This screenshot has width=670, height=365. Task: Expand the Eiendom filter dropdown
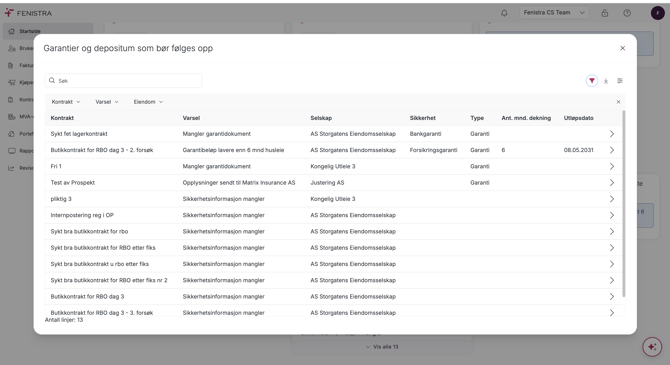point(148,102)
